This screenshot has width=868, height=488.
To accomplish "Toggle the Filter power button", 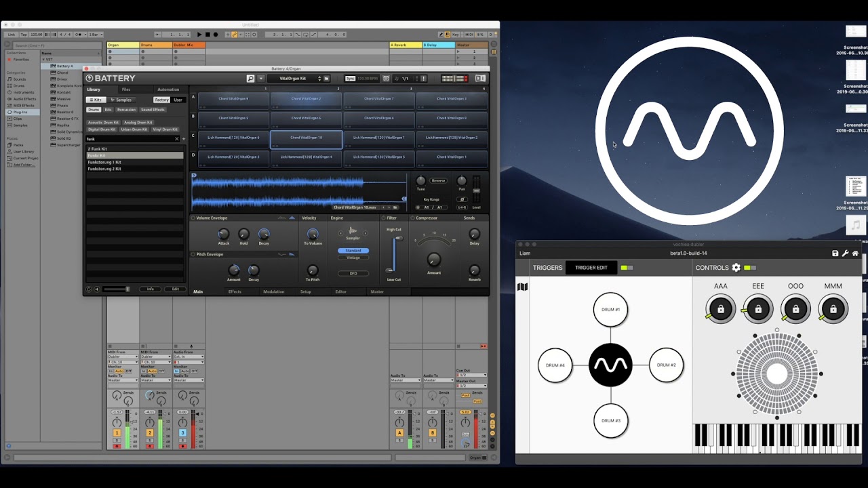I will tap(383, 218).
